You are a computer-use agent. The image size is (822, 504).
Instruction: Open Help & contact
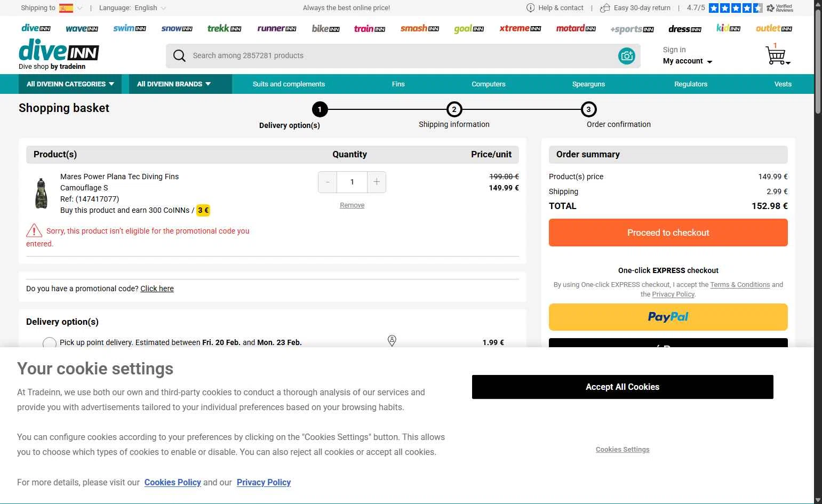pos(555,8)
